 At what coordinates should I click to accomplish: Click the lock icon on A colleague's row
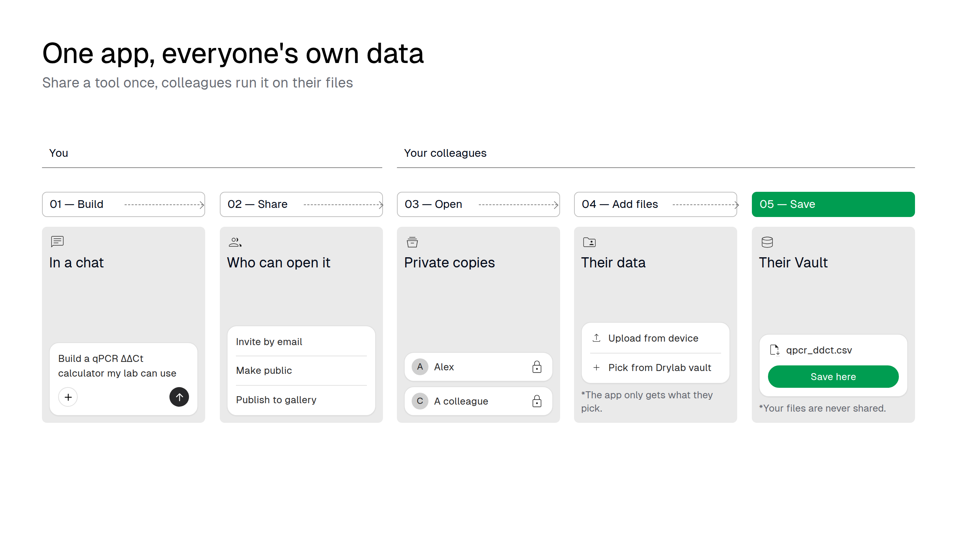[537, 401]
